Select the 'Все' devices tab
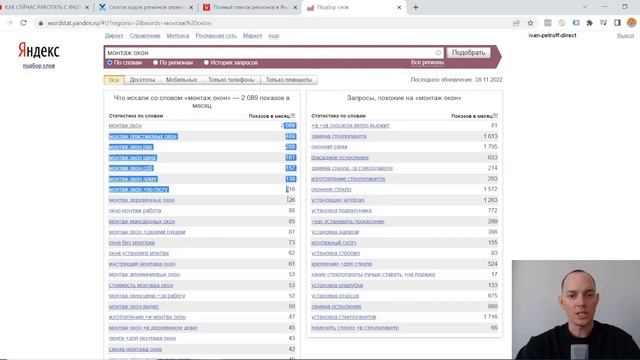Screen dimensions: 640x360 114,80
